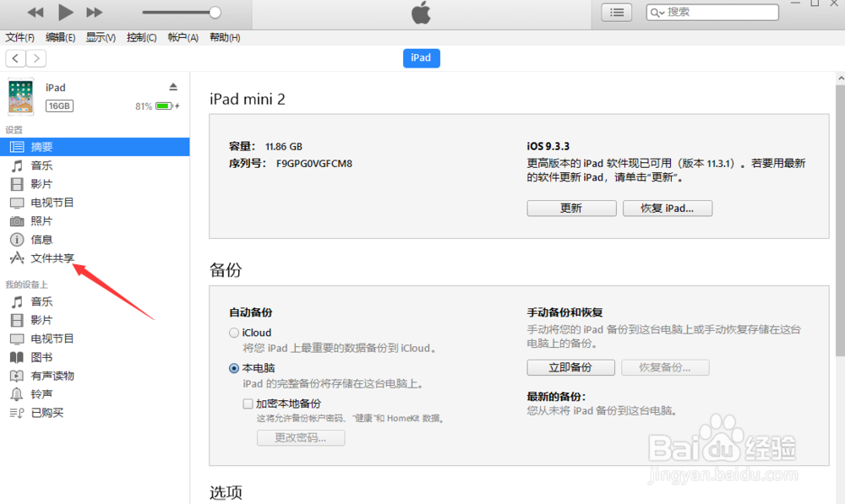Open the search magnifier dropdown
845x504 pixels.
click(x=657, y=13)
